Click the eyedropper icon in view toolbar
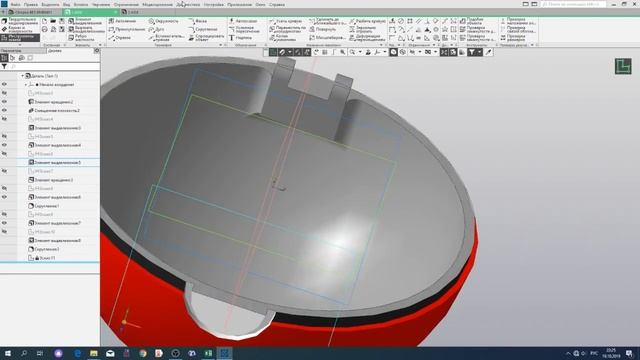This screenshot has height=360, width=640. pos(488,52)
